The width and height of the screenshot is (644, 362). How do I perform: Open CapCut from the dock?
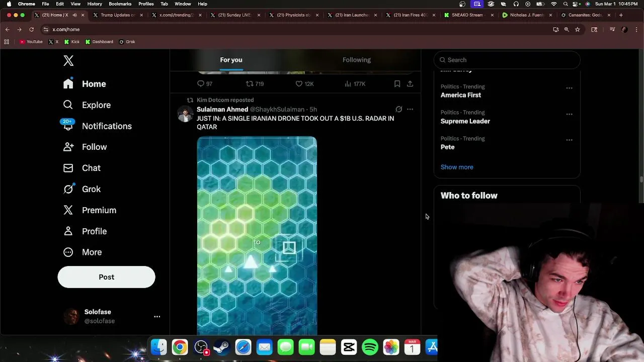349,347
